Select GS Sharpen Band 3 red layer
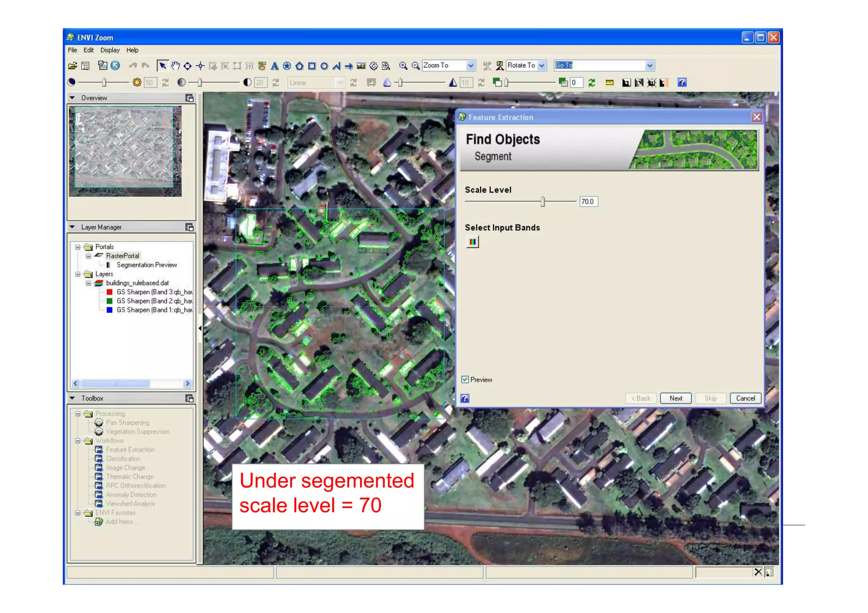This screenshot has height=613, width=868. pos(154,292)
